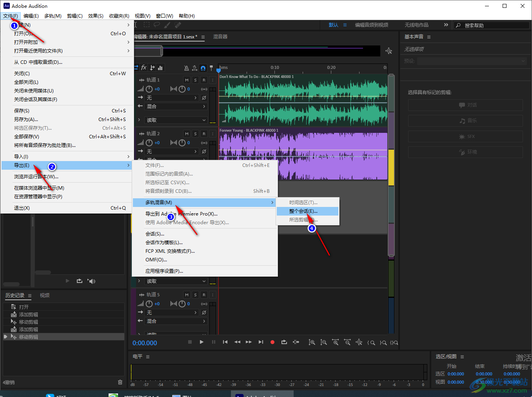The image size is (532, 397).
Task: Click the skip selection icon in transport
Action: pyautogui.click(x=296, y=342)
